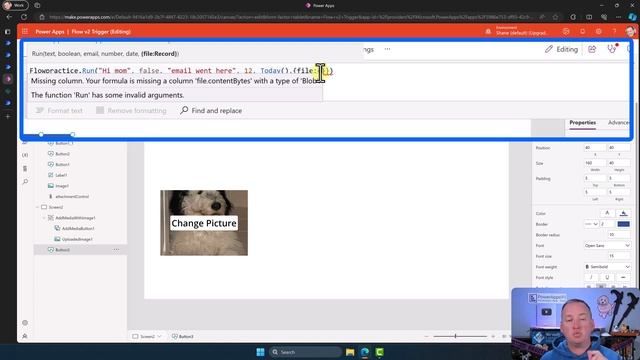The image size is (640, 360).
Task: Switch to the Properties tab
Action: [x=582, y=122]
